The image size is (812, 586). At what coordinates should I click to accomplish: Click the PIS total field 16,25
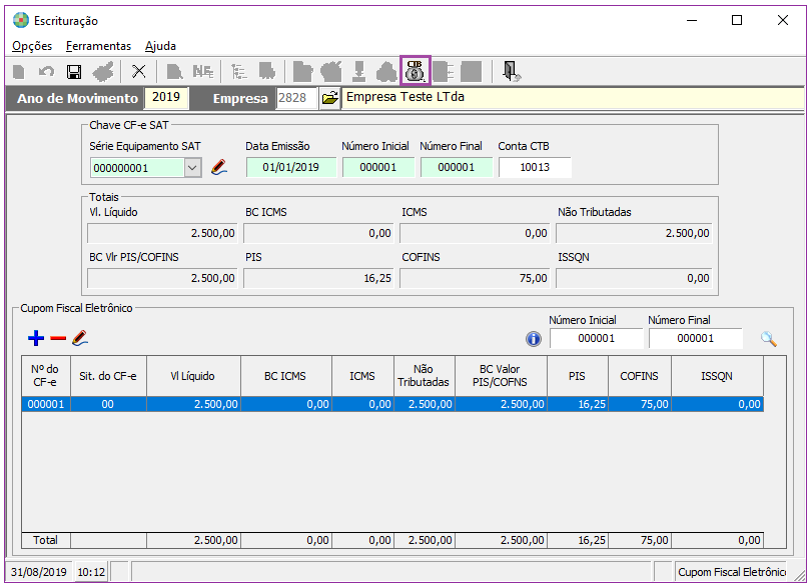pos(318,278)
